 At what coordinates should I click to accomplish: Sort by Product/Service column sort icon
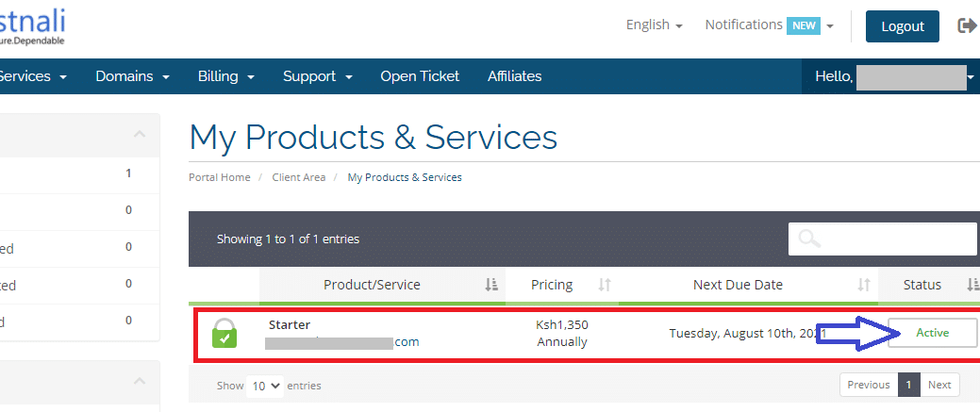491,285
